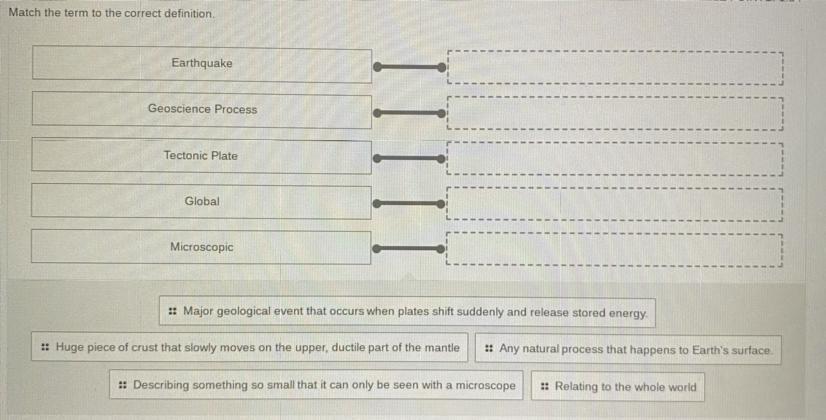Click the Geoscience Process term box
This screenshot has width=826, height=420.
tap(201, 110)
